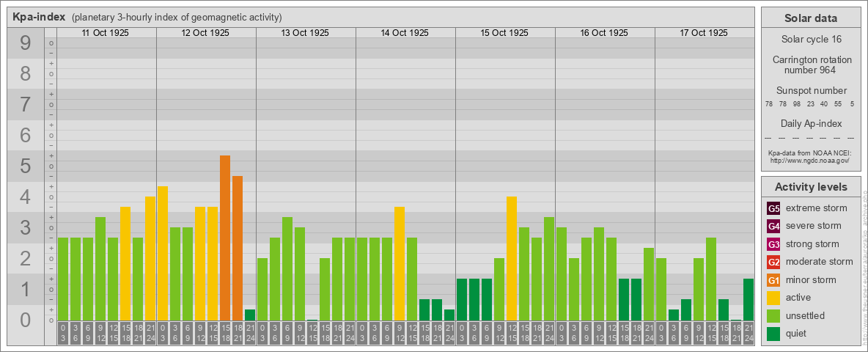Click the yellow bar on 11 Oct 21-24
Viewport: 868px width, 352px height.
[x=150, y=258]
